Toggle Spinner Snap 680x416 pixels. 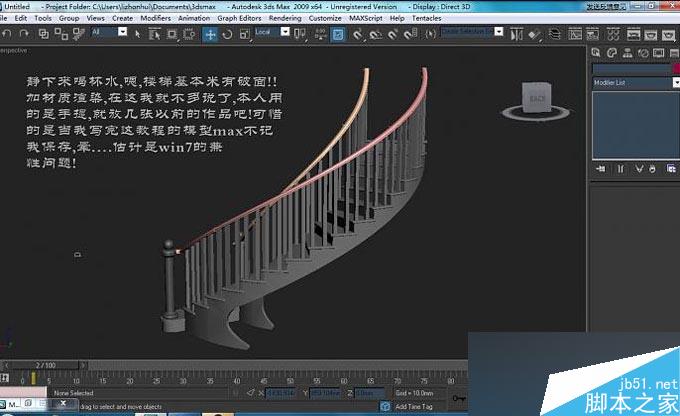411,34
